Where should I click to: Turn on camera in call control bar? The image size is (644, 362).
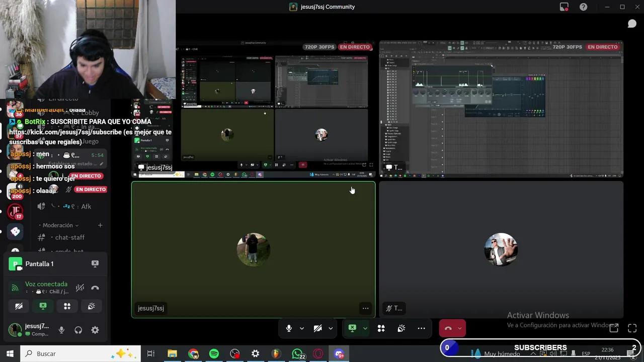pos(317,328)
